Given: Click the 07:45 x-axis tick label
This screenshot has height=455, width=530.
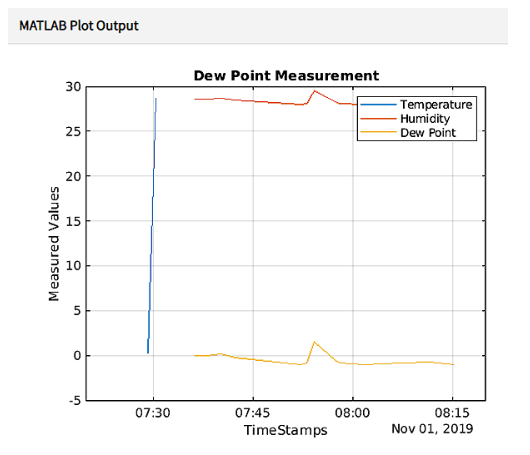Looking at the screenshot, I should pyautogui.click(x=252, y=413).
